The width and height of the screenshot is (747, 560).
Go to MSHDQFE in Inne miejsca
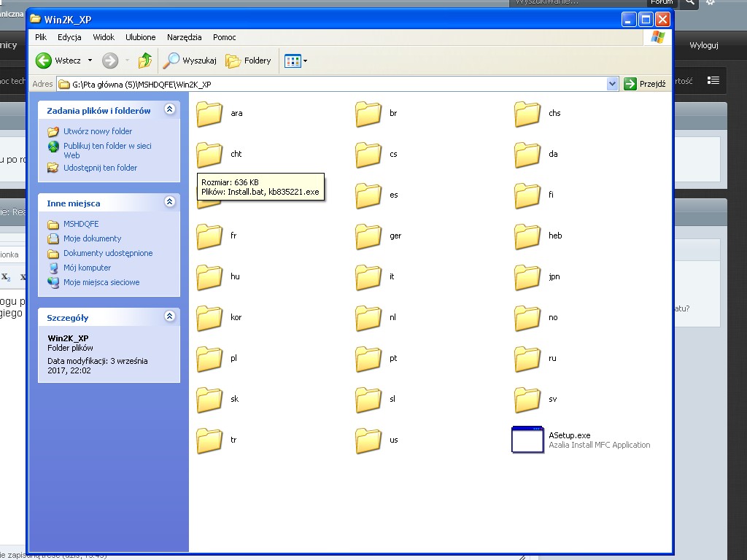click(x=81, y=224)
